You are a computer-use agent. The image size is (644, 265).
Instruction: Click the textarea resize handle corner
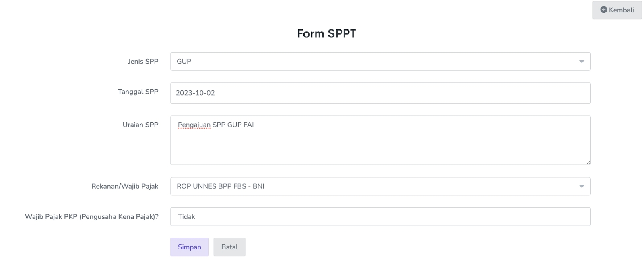point(588,162)
